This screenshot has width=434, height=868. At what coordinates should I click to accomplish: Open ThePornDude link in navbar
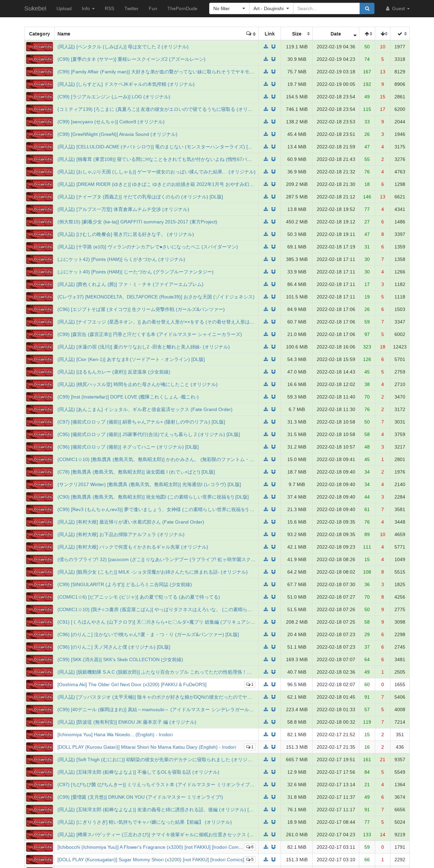(182, 8)
